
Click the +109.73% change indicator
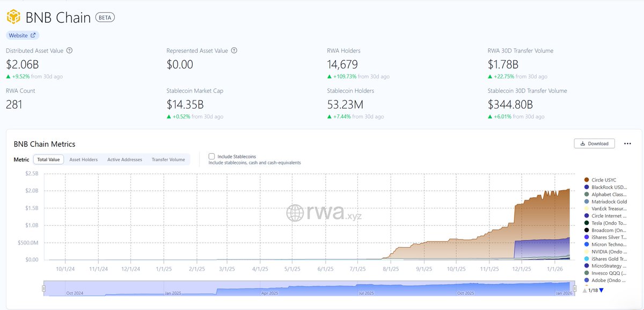point(342,77)
